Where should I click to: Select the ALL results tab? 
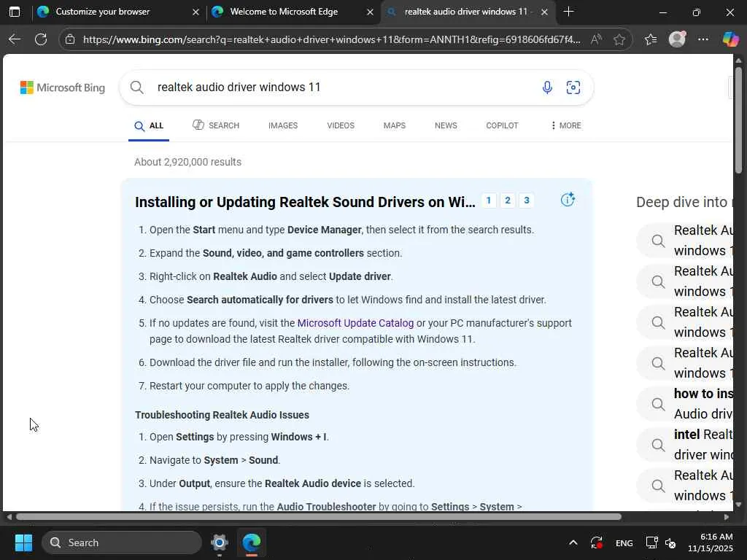(149, 125)
